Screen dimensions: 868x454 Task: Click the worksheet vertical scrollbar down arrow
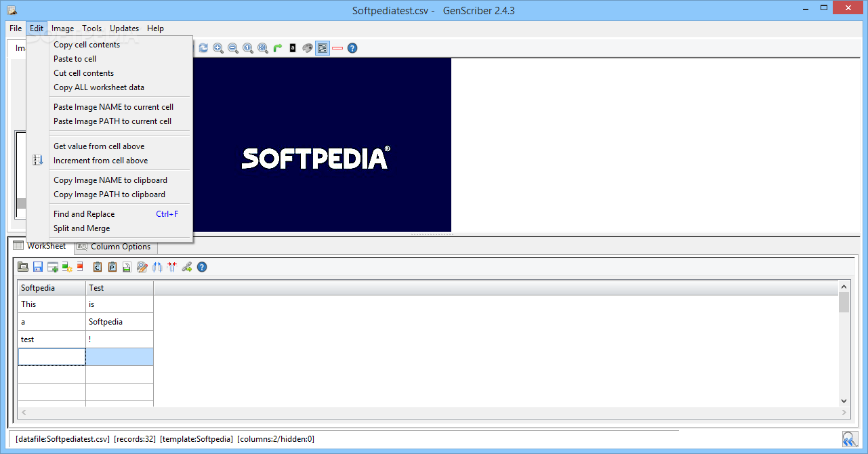coord(844,401)
